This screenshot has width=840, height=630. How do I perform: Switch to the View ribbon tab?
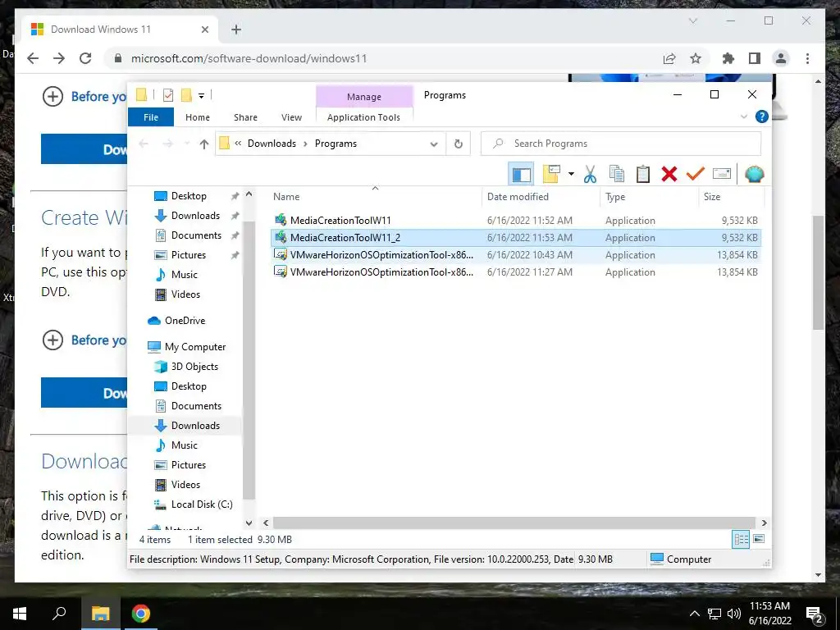click(291, 117)
